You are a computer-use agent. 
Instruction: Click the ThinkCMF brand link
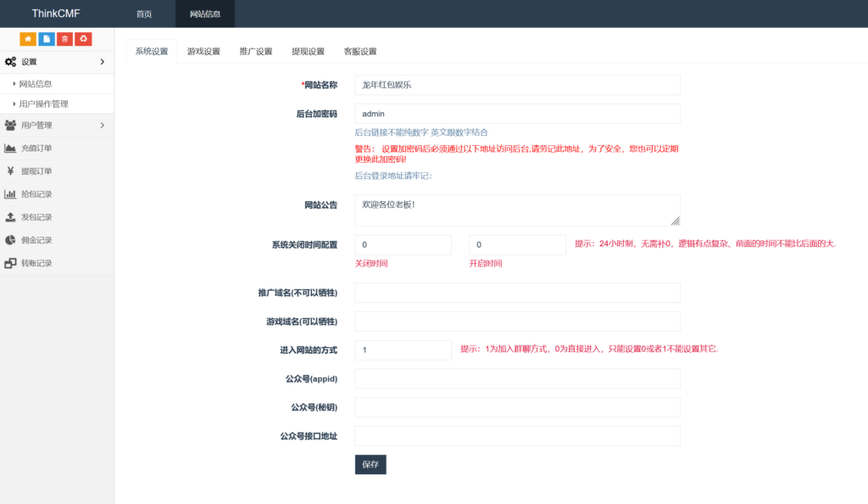point(56,14)
